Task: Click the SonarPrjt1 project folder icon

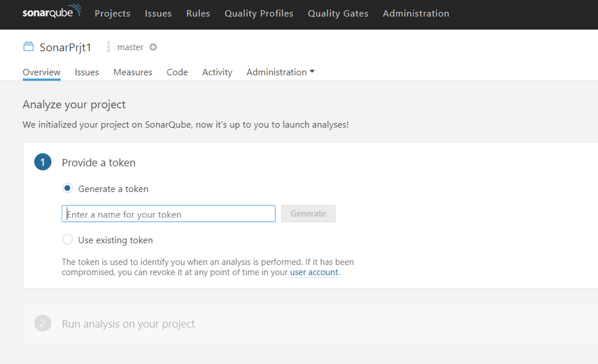Action: coord(28,47)
